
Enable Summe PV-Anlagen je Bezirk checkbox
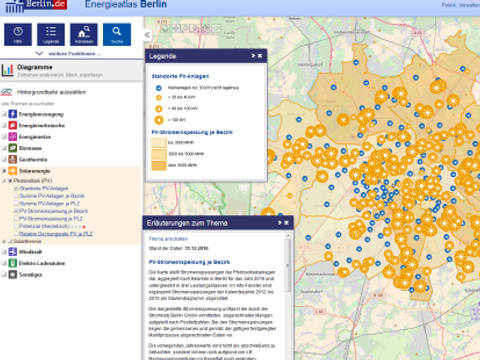click(16, 196)
